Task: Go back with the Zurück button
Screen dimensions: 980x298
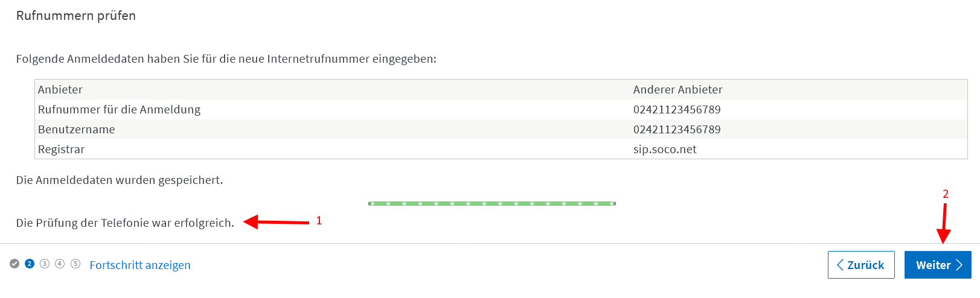Action: [861, 265]
